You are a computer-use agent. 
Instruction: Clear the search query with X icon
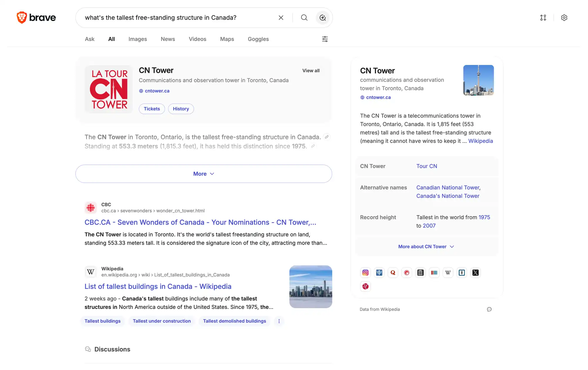click(281, 18)
